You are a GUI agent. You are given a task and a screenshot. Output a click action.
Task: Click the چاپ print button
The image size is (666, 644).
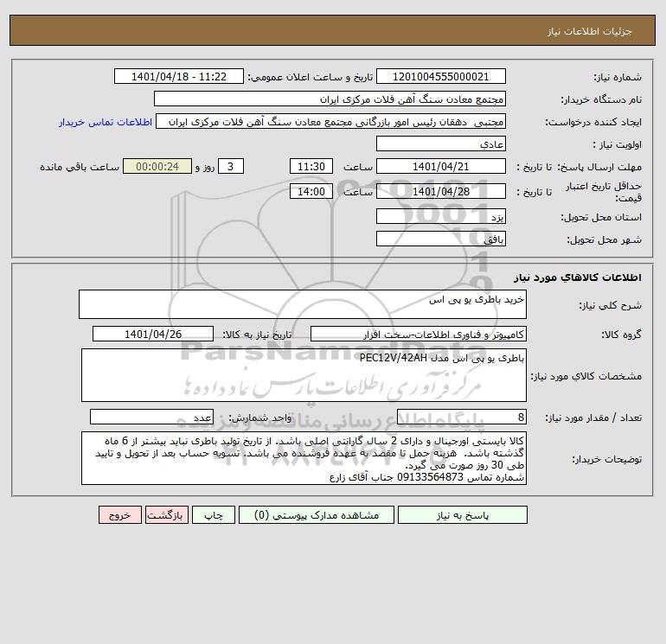(214, 515)
